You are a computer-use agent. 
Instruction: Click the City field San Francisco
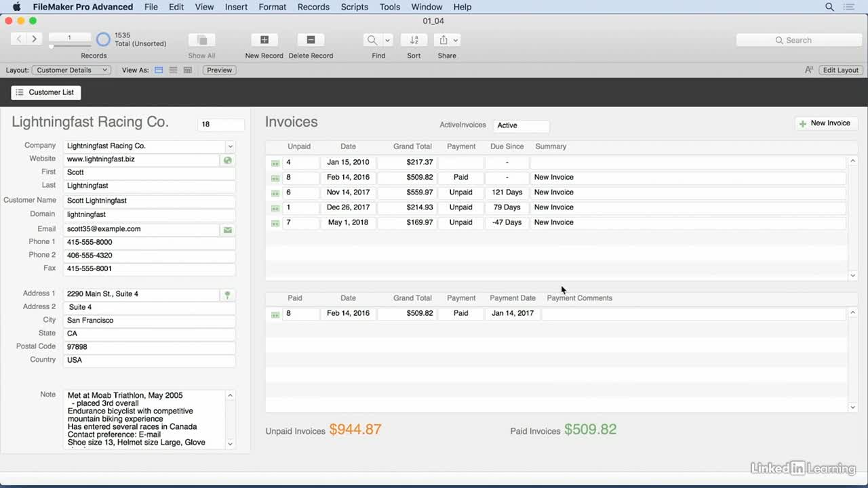(x=149, y=321)
